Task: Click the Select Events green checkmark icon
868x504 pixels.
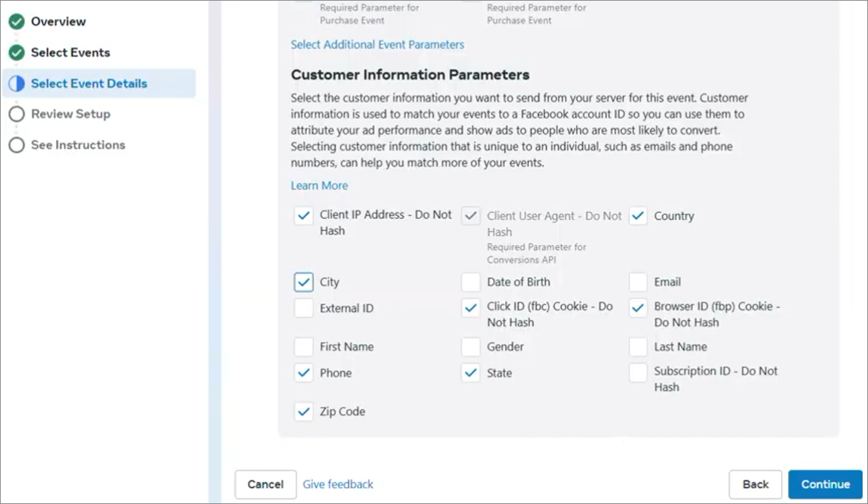Action: [16, 52]
